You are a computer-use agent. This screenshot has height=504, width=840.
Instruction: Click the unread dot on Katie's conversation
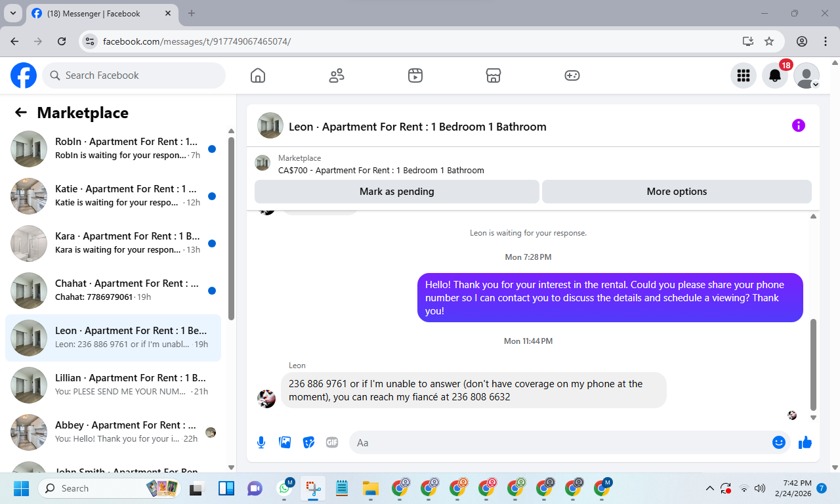tap(212, 196)
